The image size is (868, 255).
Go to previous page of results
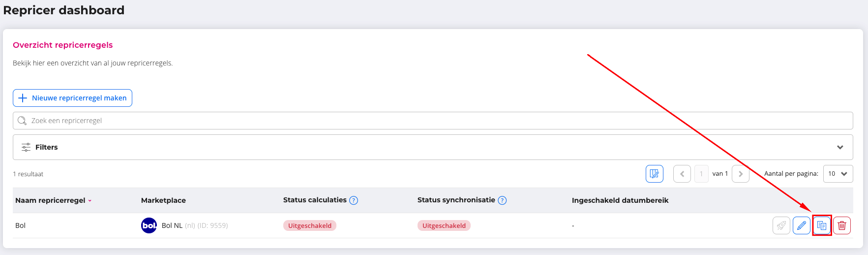(x=682, y=174)
